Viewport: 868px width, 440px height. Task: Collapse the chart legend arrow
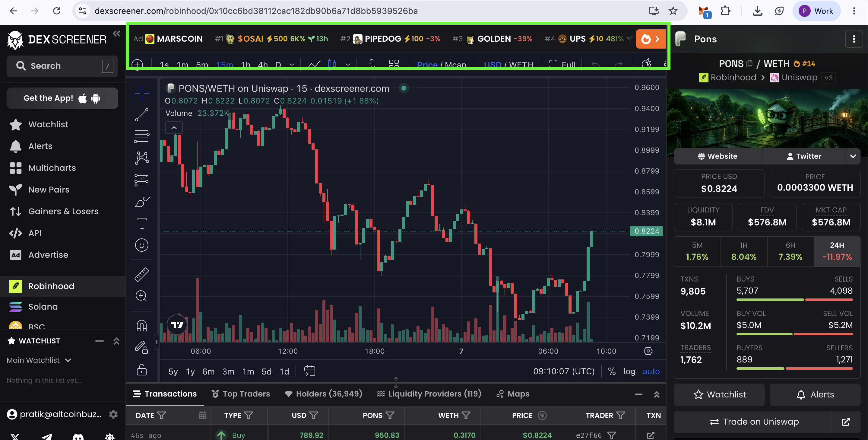click(174, 128)
